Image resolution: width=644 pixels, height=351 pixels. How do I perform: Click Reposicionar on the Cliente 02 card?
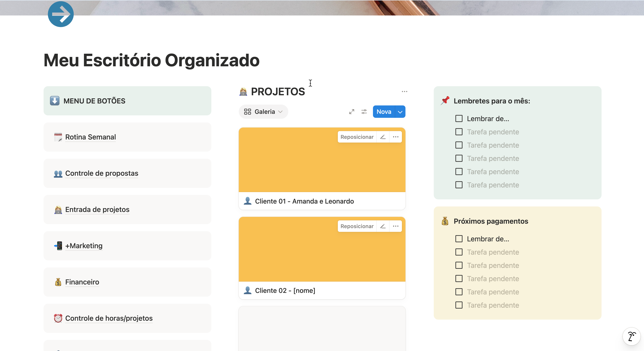click(x=357, y=226)
